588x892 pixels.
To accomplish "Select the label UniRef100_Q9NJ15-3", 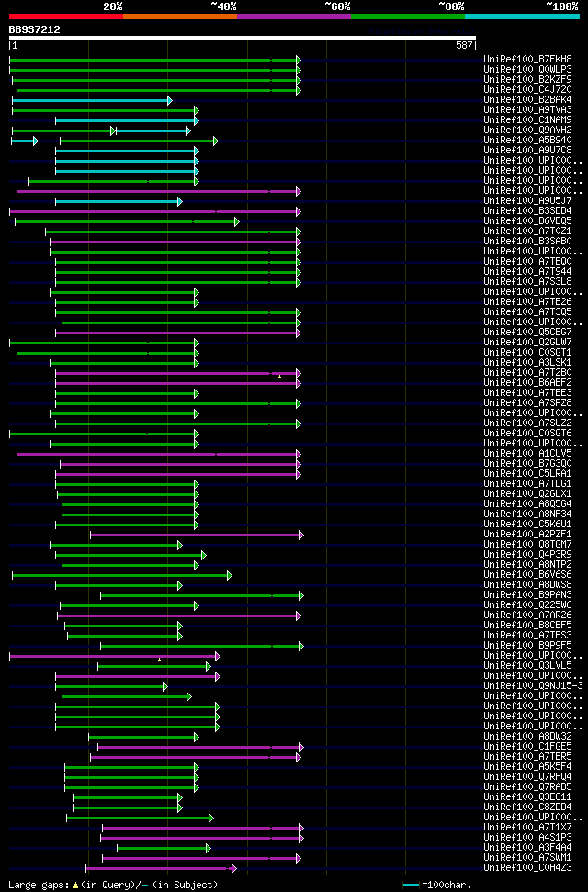I will (534, 686).
